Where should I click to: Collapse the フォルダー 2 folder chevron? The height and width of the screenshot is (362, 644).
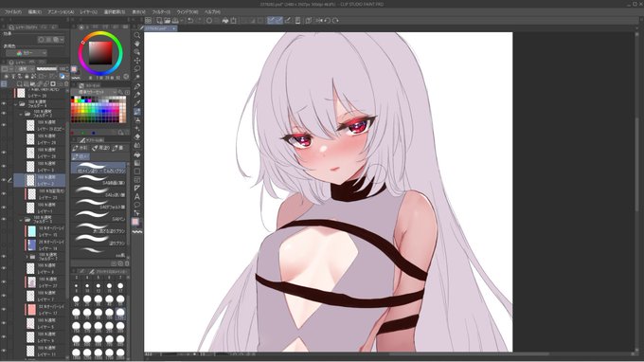[21, 114]
